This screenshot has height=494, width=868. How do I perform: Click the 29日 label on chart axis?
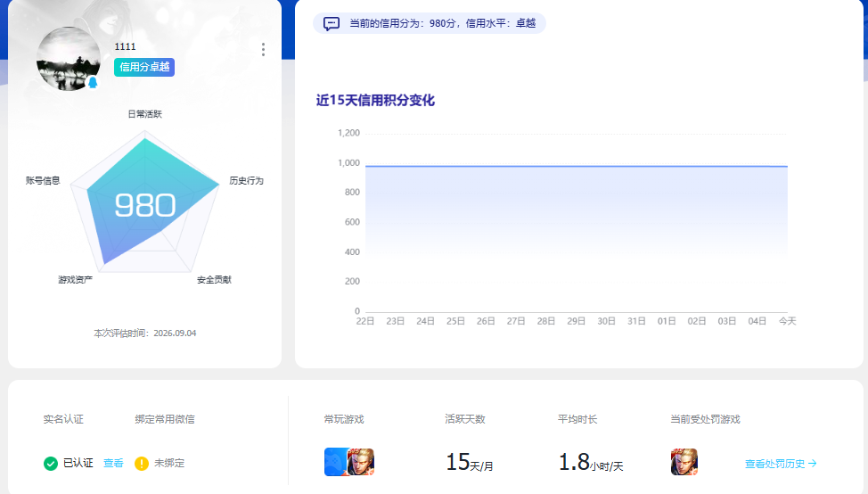click(x=577, y=321)
